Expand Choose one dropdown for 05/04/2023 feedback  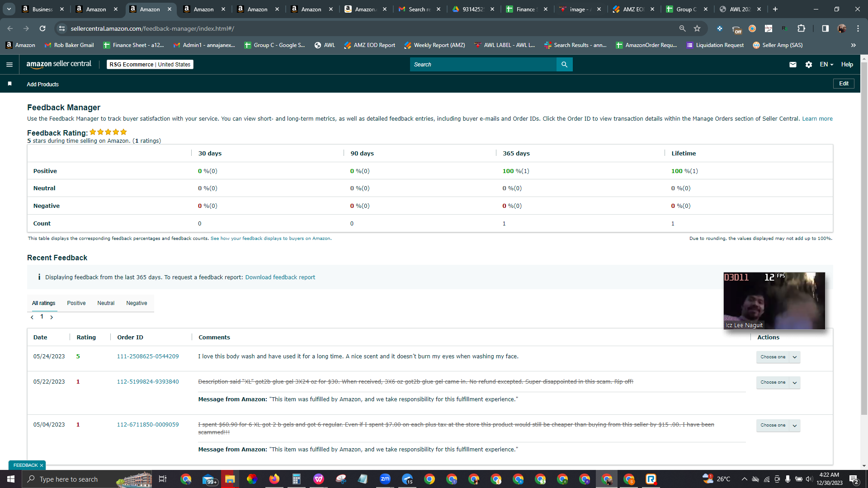click(x=795, y=425)
